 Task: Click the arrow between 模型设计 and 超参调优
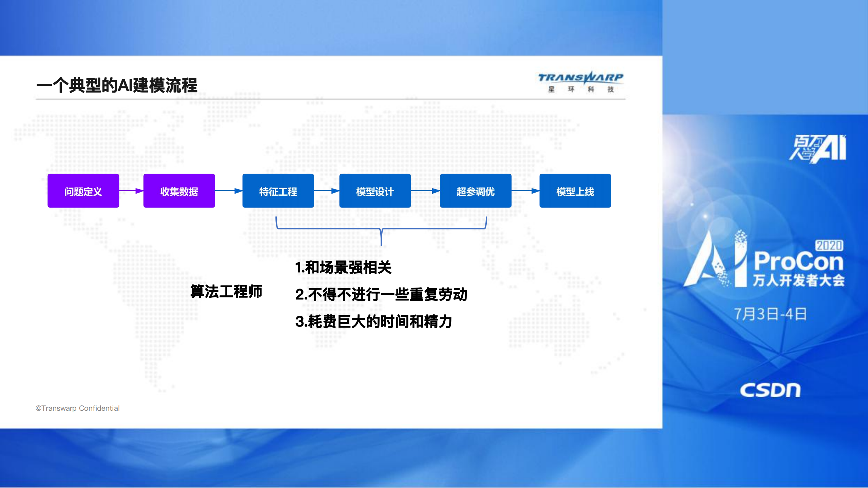coord(425,191)
